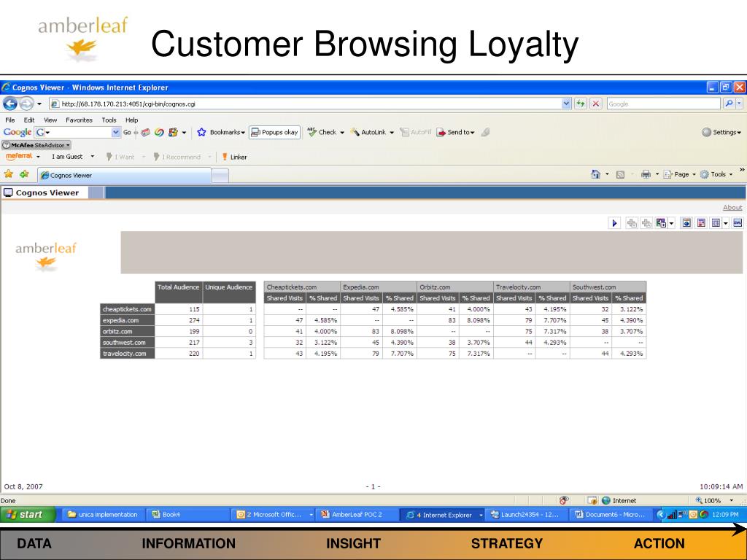This screenshot has width=747, height=560.
Task: Expand the address bar history dropdown
Action: tap(566, 104)
